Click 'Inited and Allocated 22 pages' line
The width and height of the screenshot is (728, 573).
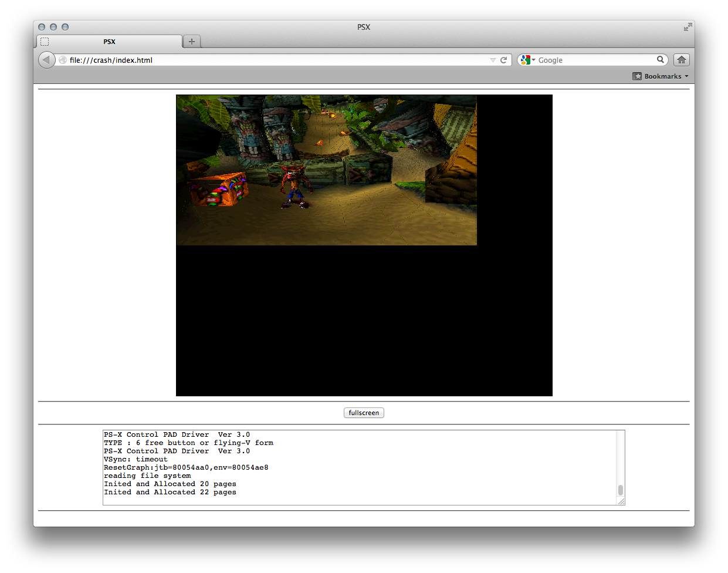[x=170, y=493]
